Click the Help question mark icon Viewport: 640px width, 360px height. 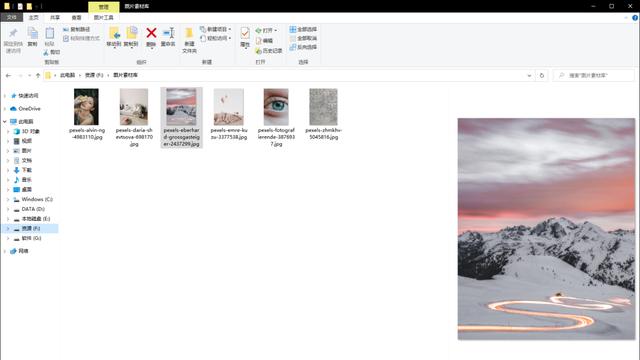(635, 18)
